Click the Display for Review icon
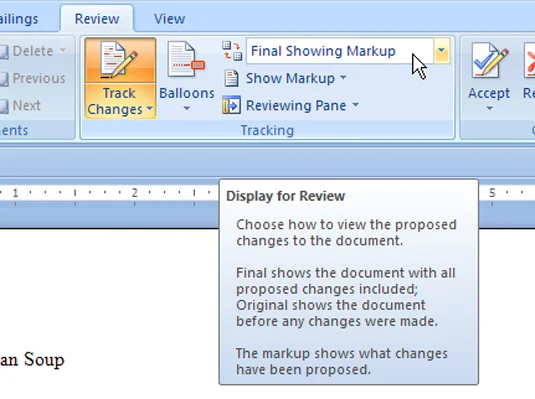 232,51
